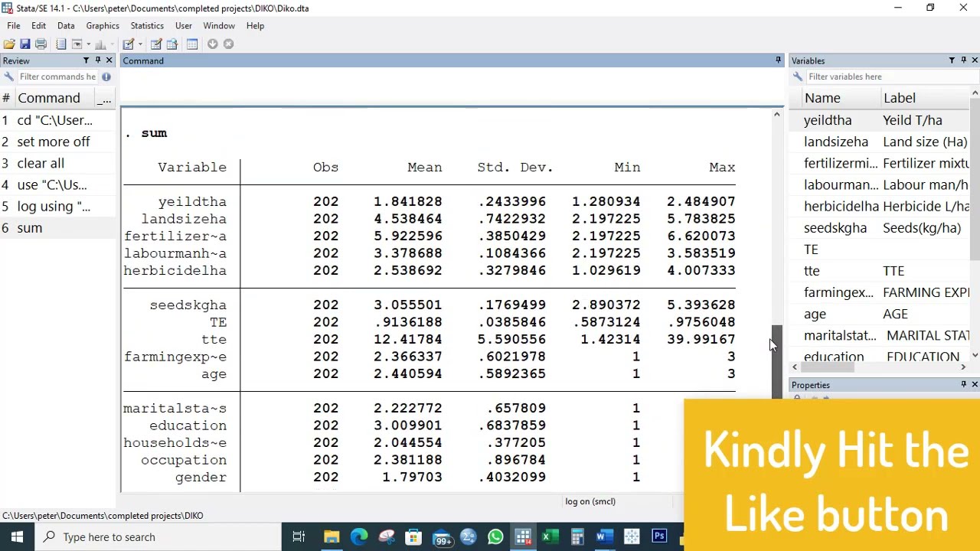Click the Windows Start button
This screenshot has height=551, width=980.
click(17, 536)
